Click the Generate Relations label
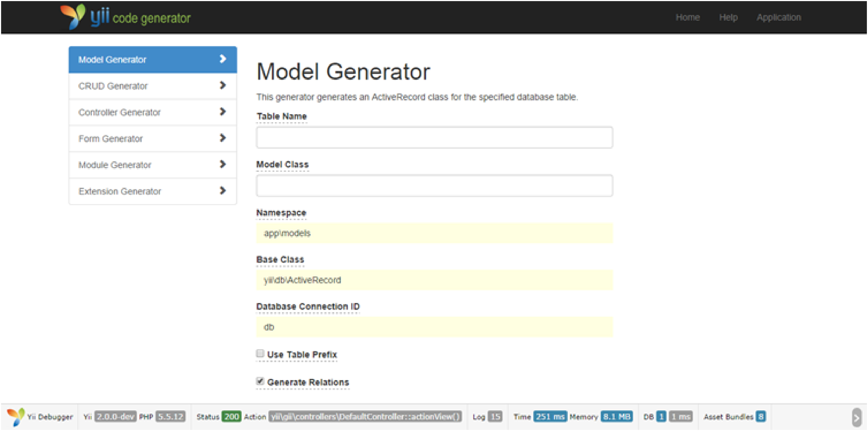Screen dimensions: 868x431 tap(308, 382)
